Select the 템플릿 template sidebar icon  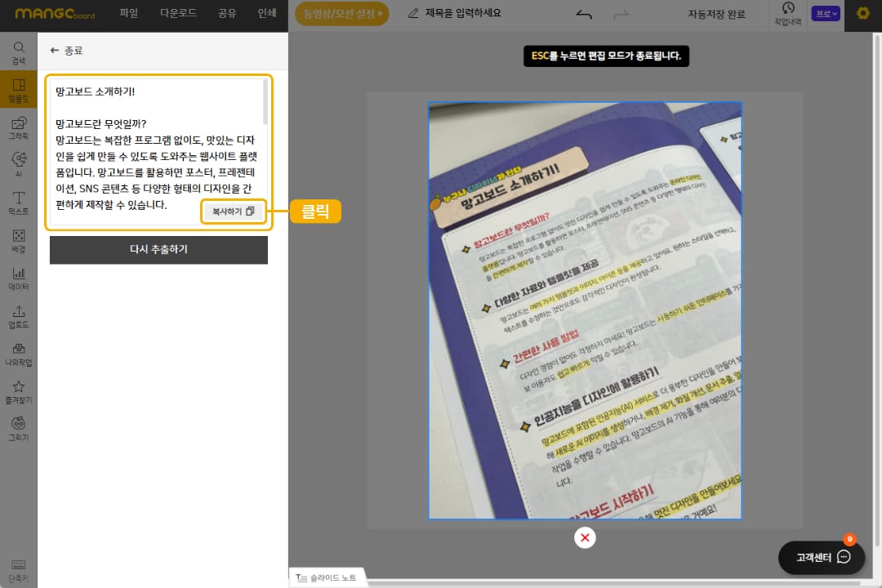click(x=19, y=90)
